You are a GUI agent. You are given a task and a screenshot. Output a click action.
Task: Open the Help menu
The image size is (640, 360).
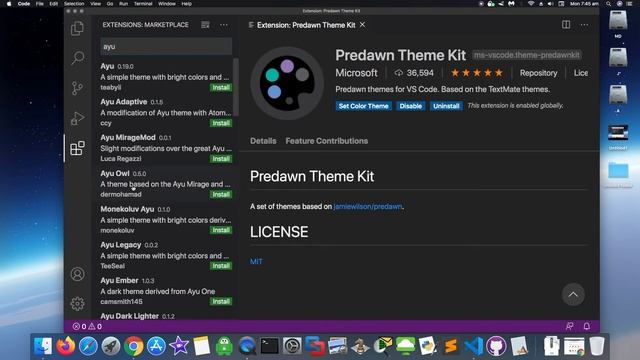click(187, 4)
